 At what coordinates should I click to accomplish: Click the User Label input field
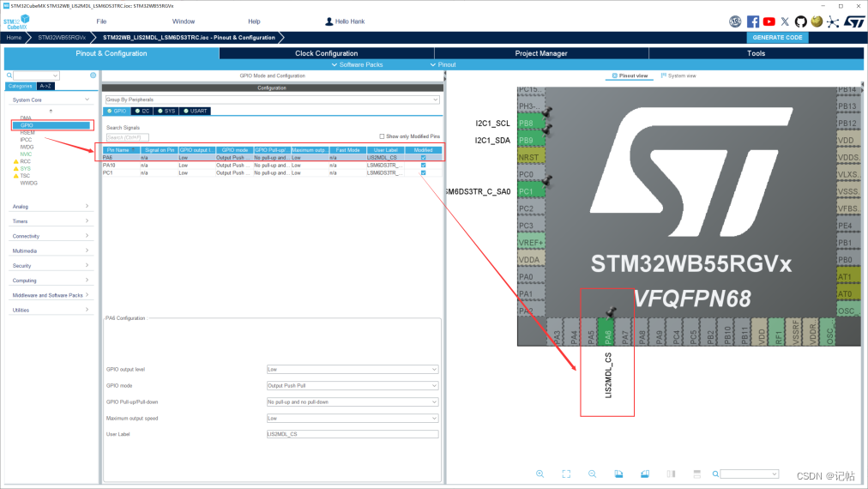pyautogui.click(x=353, y=434)
